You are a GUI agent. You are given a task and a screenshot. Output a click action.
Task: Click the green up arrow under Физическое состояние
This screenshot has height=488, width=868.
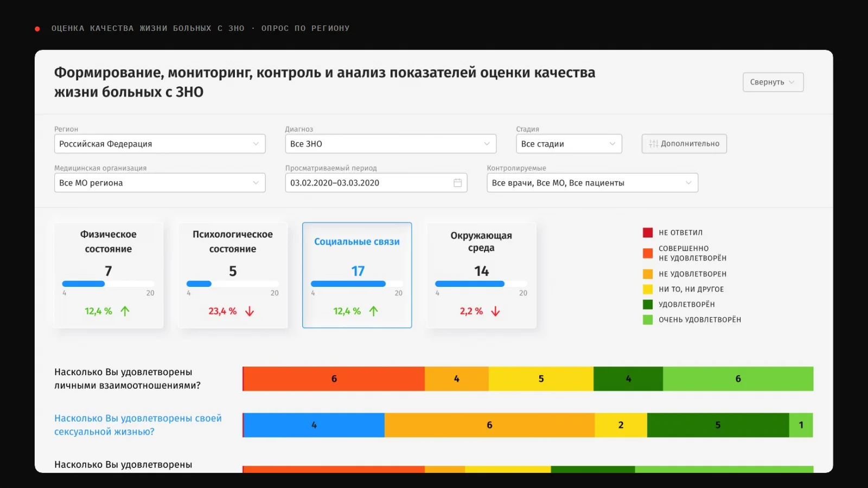125,311
